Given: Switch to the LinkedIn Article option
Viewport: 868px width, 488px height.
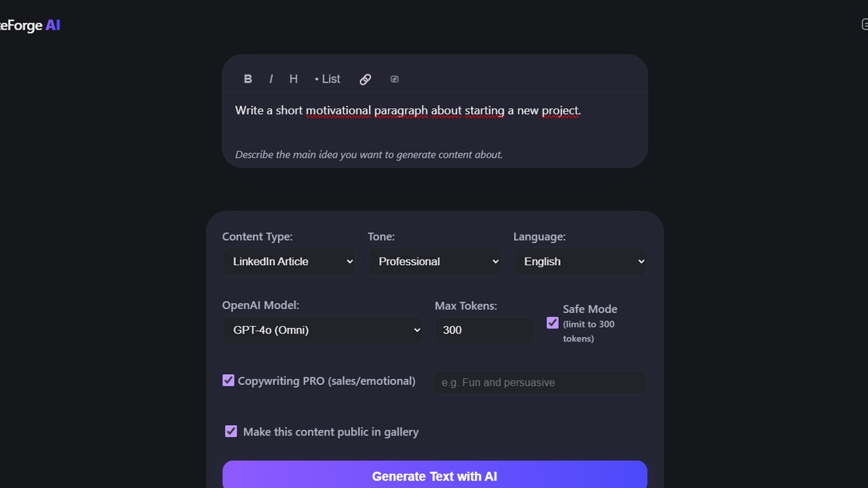Looking at the screenshot, I should click(289, 261).
